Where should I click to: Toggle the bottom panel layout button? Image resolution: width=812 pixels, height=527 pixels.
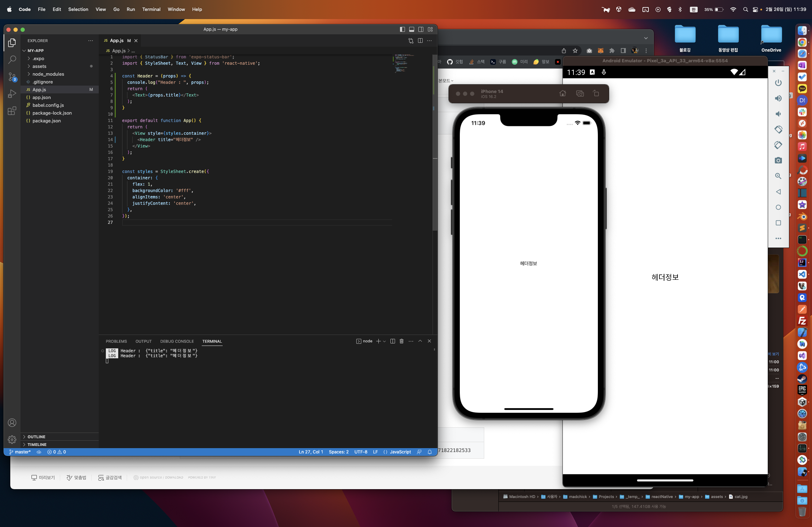411,29
